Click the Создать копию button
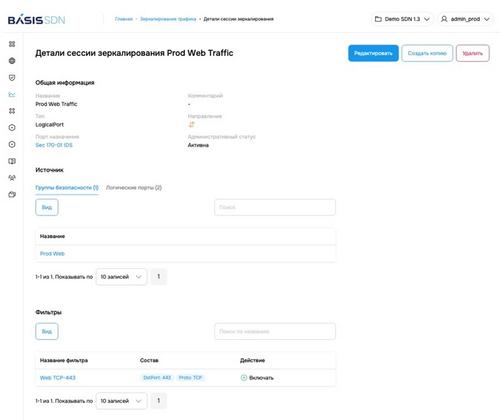 click(x=427, y=53)
